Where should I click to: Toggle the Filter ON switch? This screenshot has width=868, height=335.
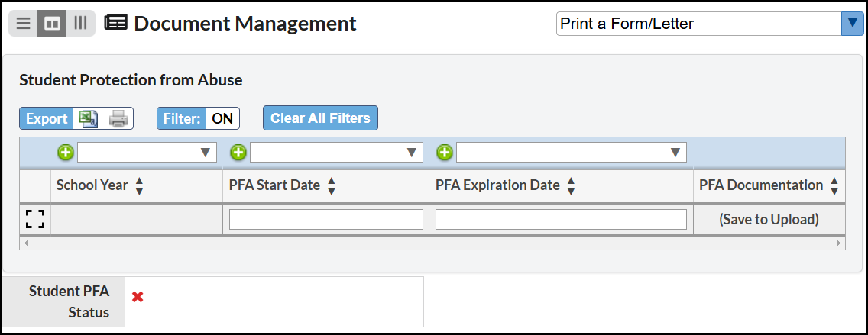click(x=198, y=118)
